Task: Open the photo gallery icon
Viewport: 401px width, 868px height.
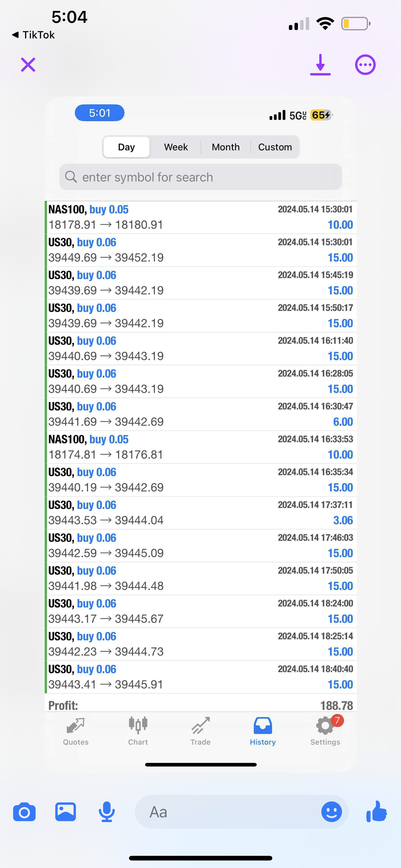Action: [65, 812]
